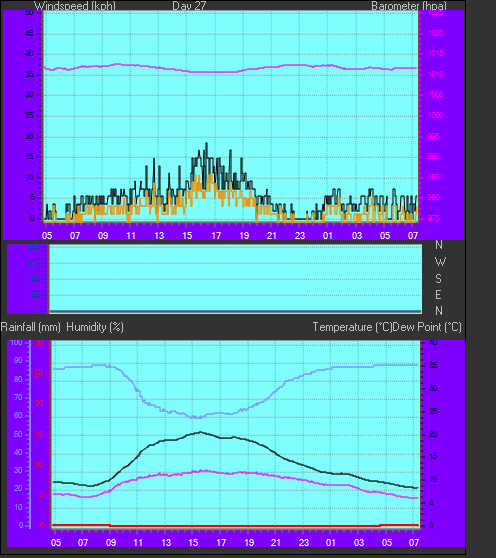Click the Barometer (hpa) axis title
The width and height of the screenshot is (496, 558).
(x=409, y=6)
